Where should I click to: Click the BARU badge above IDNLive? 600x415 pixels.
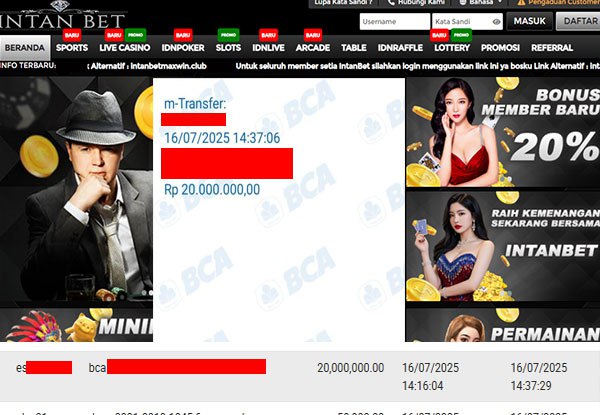269,35
